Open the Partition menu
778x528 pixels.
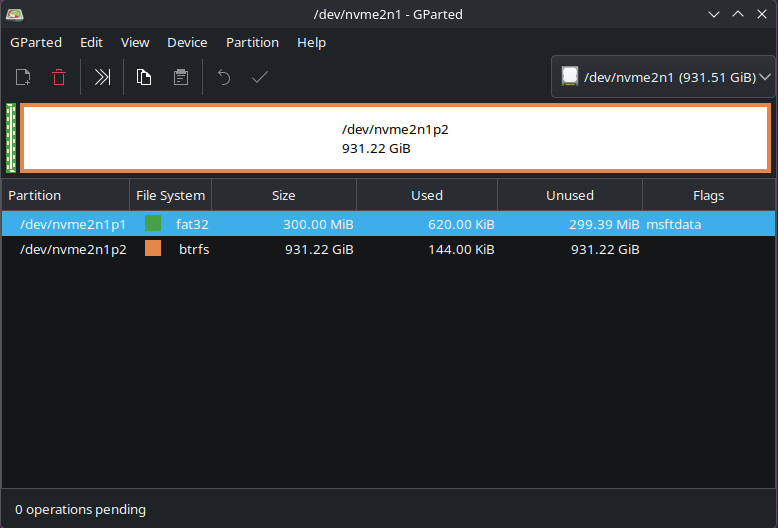pyautogui.click(x=252, y=43)
